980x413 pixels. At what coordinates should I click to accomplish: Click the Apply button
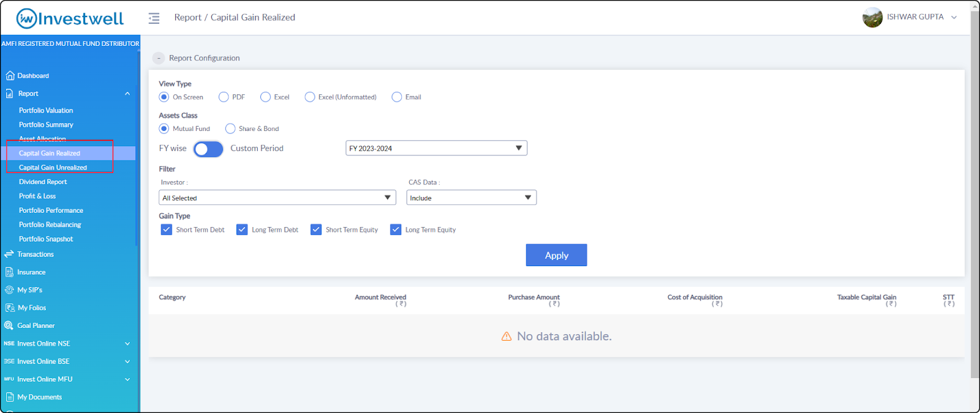(x=556, y=255)
